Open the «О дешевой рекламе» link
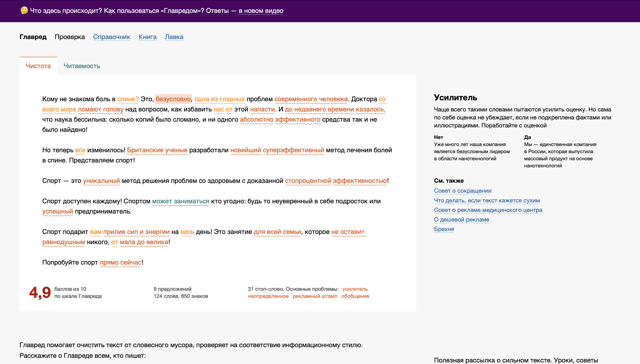Viewport: 640px width, 364px height. pyautogui.click(x=462, y=220)
